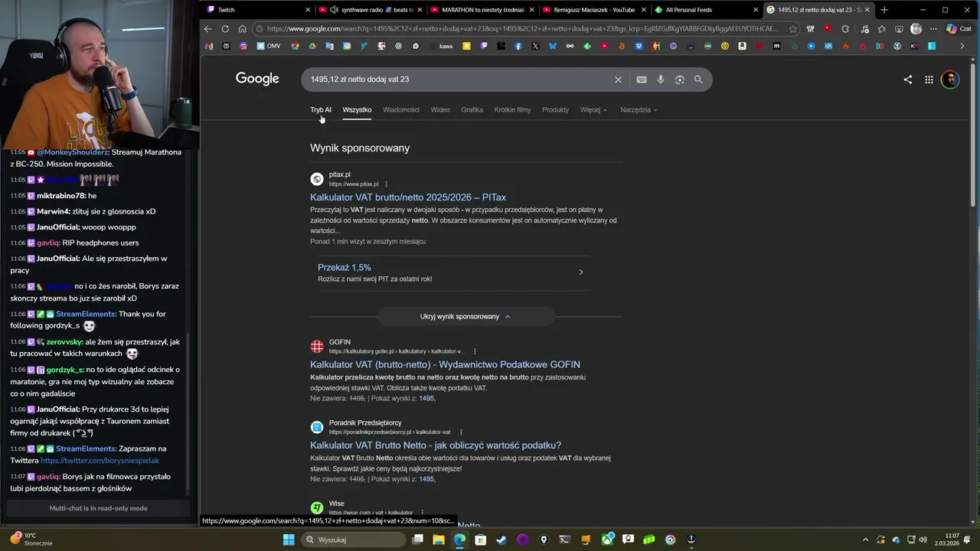Search by image with Lens icon

pyautogui.click(x=679, y=80)
